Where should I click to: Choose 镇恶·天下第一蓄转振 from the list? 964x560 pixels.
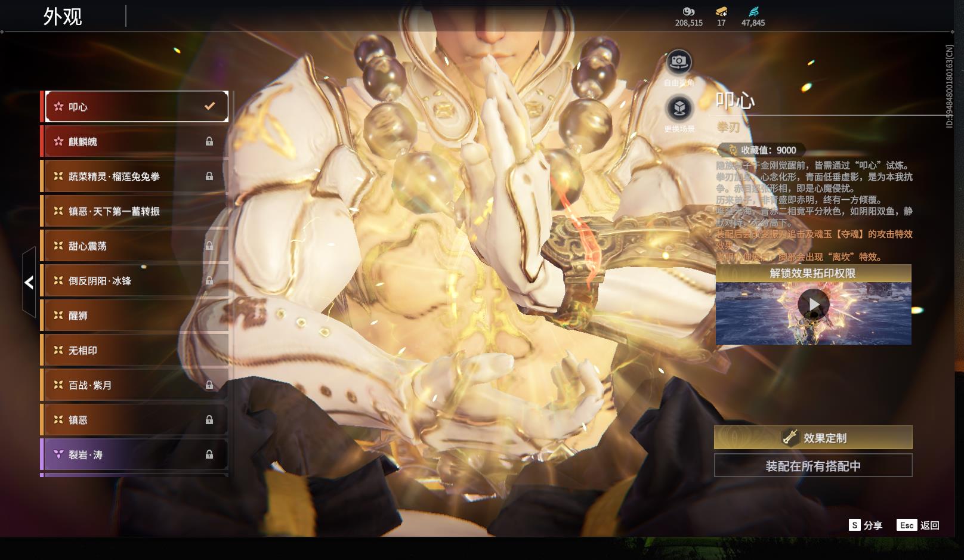(x=134, y=211)
